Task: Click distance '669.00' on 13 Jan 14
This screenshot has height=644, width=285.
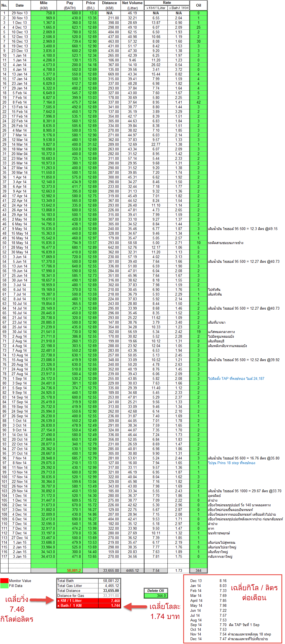Action: (110, 74)
